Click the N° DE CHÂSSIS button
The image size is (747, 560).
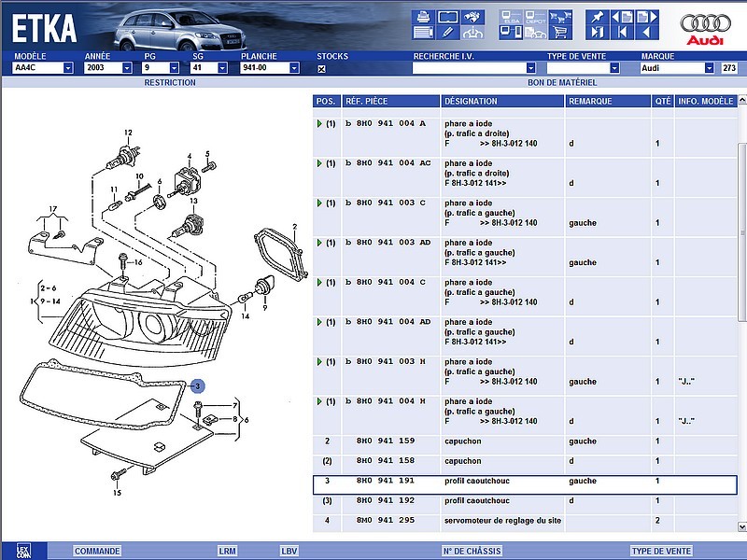[x=472, y=551]
